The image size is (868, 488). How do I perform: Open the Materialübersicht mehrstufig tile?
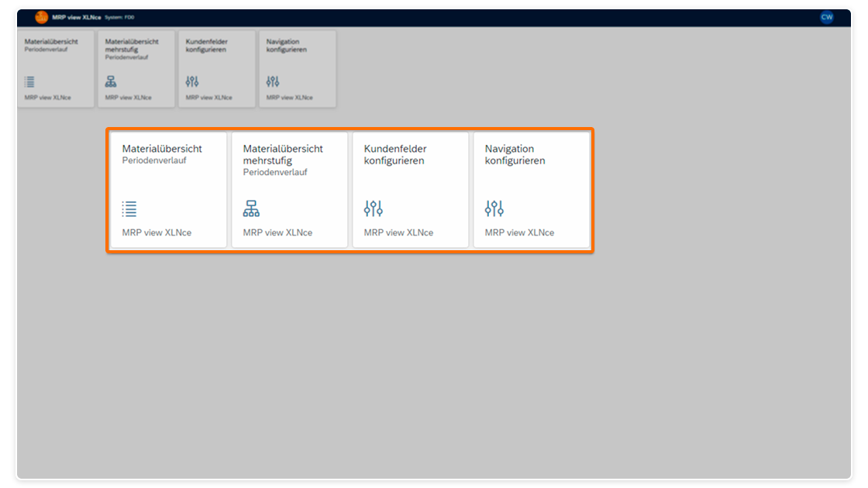point(289,189)
